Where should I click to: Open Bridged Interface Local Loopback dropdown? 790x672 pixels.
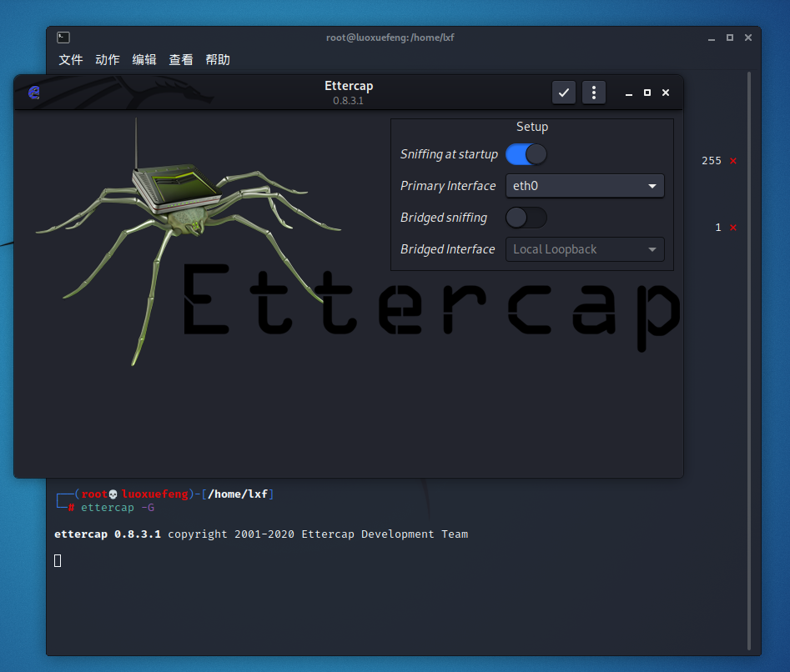pos(585,249)
